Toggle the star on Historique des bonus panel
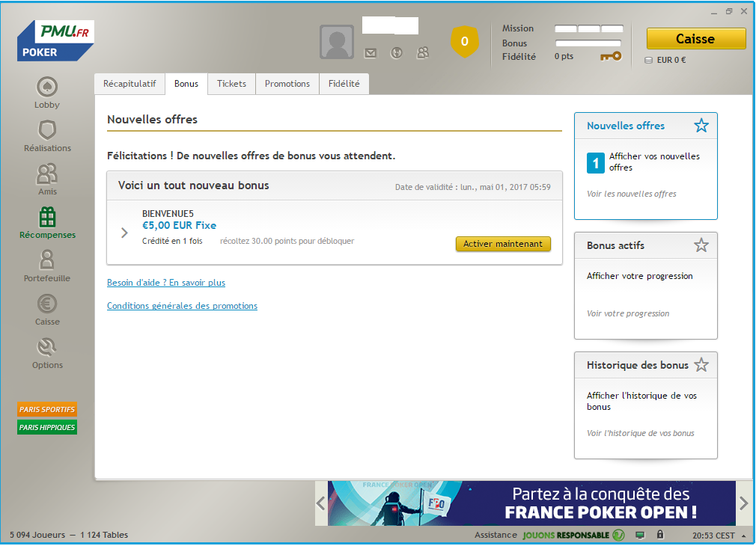The image size is (756, 546). point(701,365)
